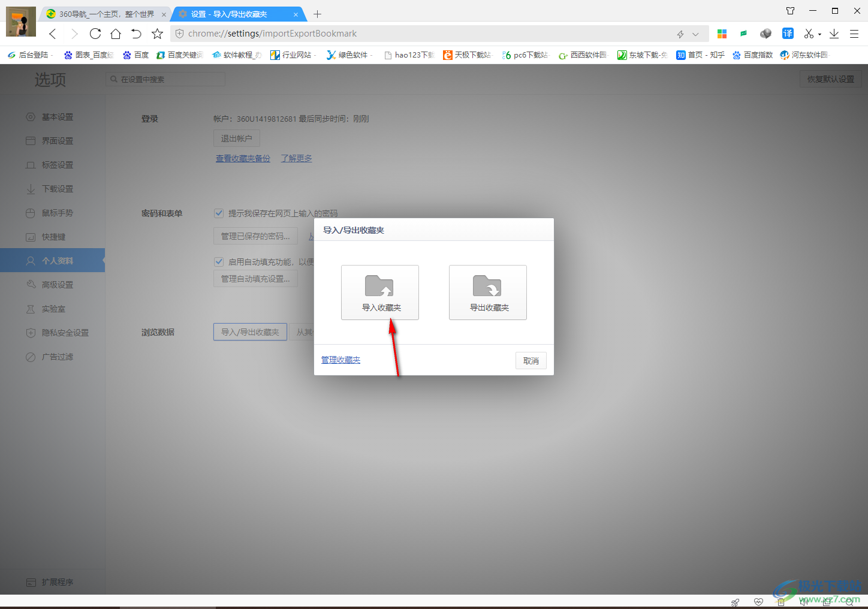The height and width of the screenshot is (609, 868).
Task: Click the green ticket extension icon
Action: pyautogui.click(x=743, y=34)
